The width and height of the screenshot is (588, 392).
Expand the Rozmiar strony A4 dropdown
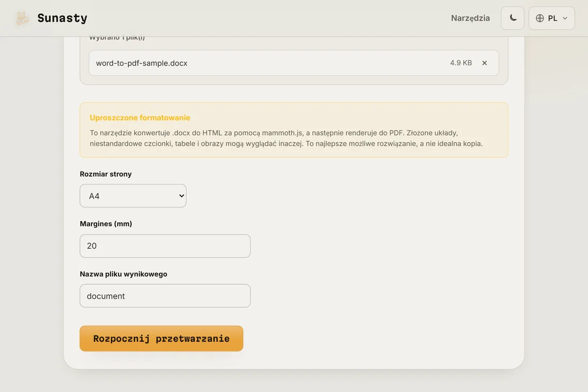click(x=133, y=196)
